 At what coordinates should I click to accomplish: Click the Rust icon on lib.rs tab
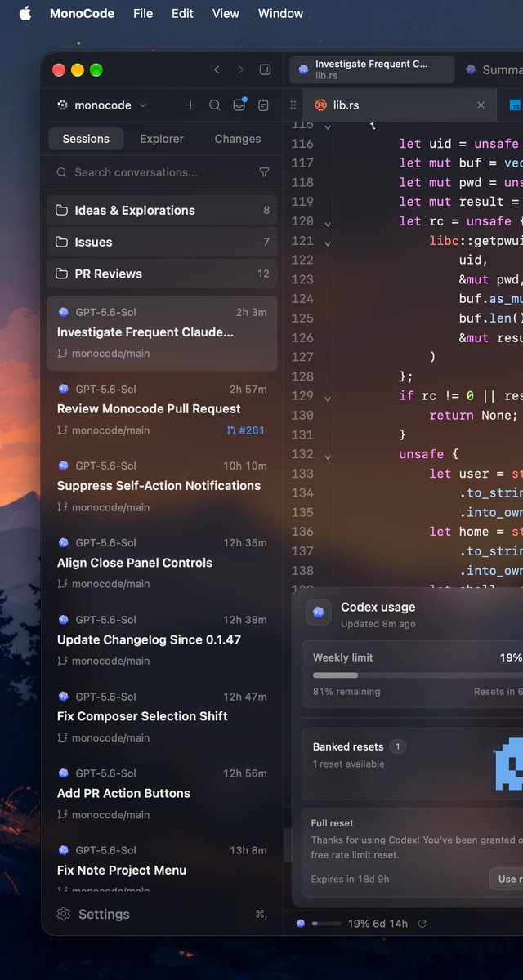[x=321, y=105]
